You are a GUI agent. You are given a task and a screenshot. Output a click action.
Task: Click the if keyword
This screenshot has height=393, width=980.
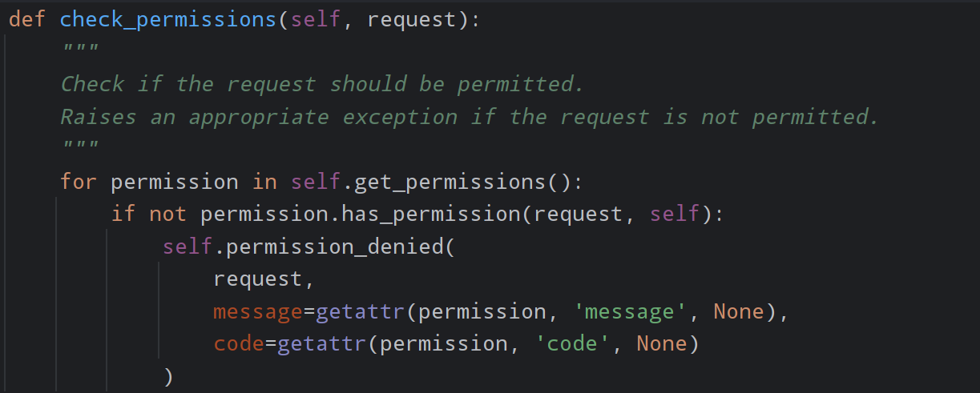[123, 214]
